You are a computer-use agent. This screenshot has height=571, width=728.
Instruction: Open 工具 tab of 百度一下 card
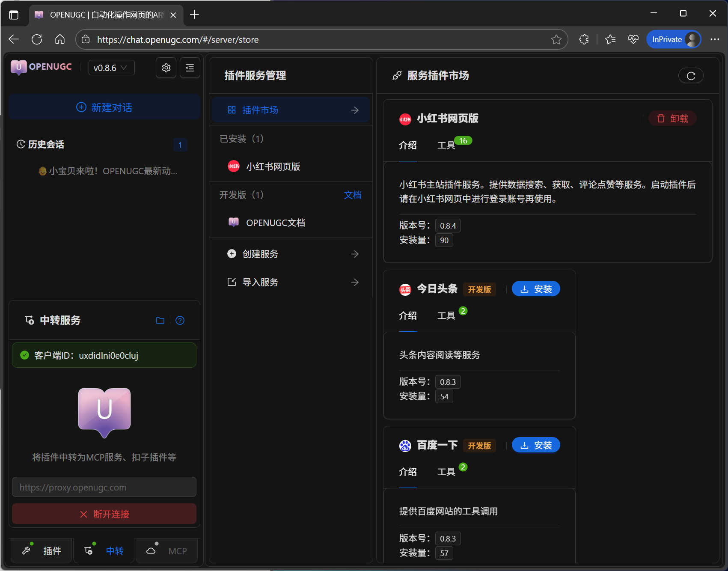click(x=446, y=472)
